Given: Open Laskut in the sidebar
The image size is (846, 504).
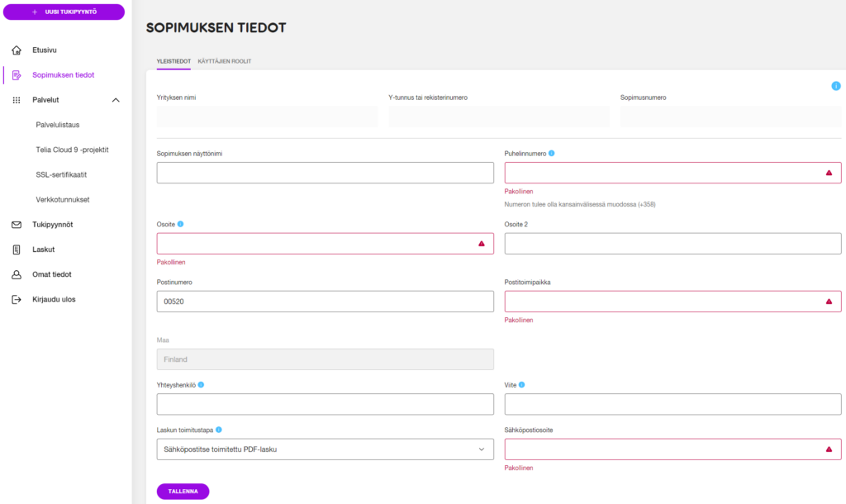Looking at the screenshot, I should [x=43, y=250].
